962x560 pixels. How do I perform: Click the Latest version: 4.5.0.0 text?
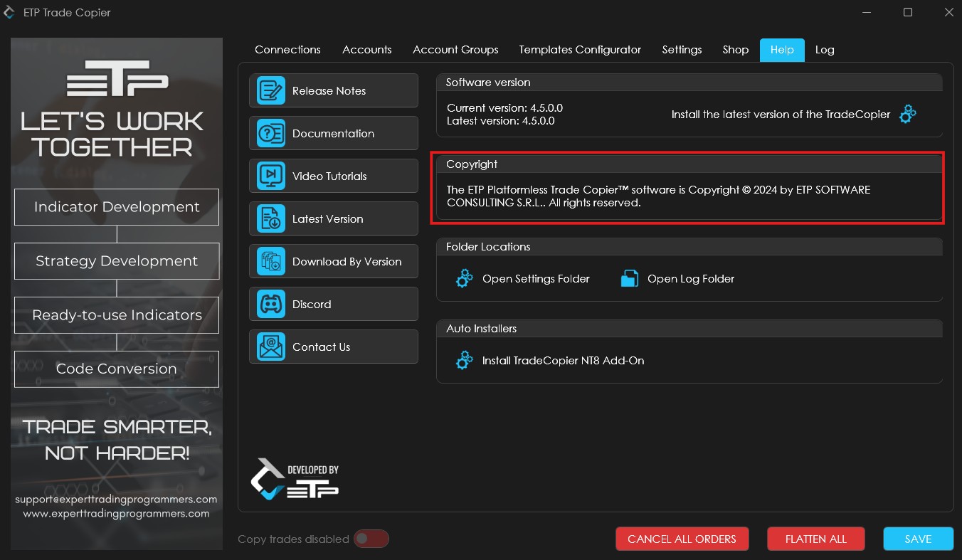pyautogui.click(x=500, y=121)
